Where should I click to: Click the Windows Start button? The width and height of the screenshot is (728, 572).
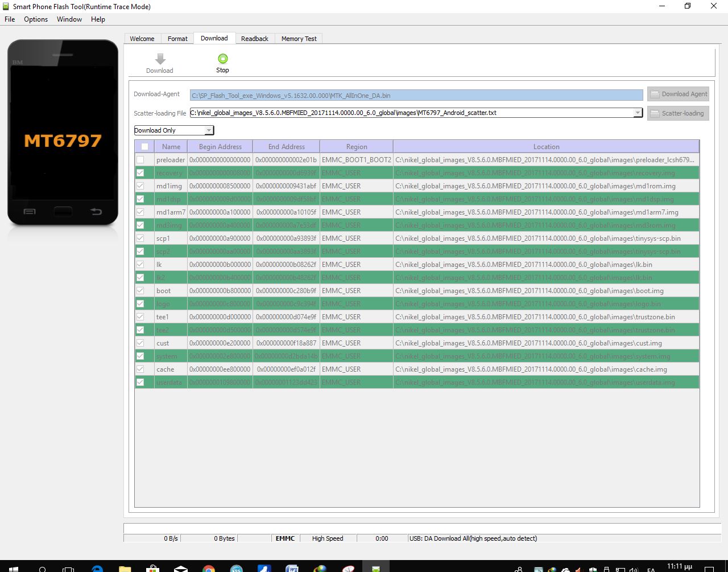coord(13,569)
